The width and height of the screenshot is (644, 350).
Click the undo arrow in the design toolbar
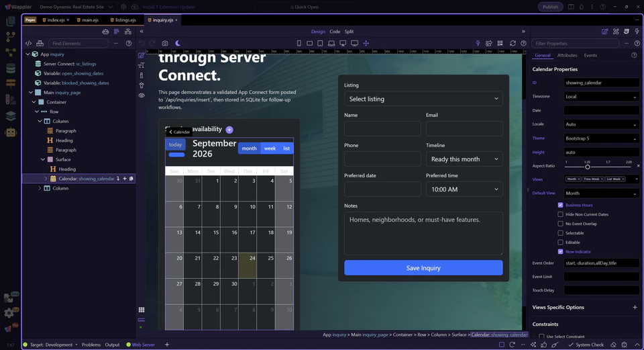[142, 43]
